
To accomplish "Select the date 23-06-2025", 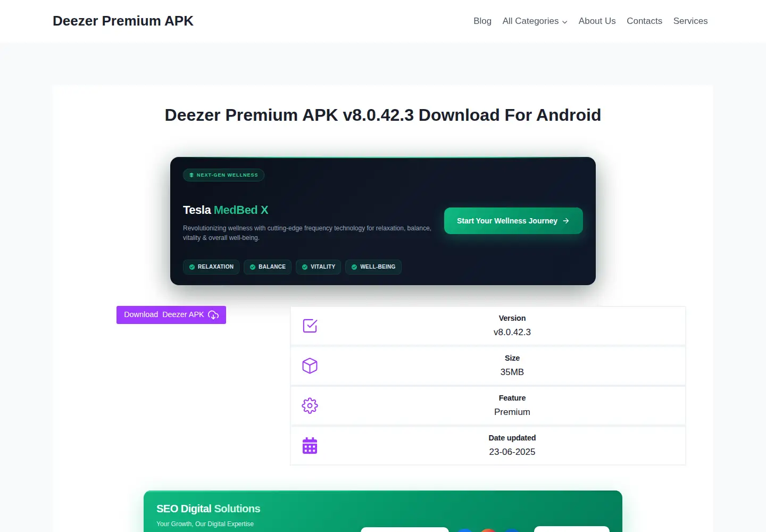I will pos(512,452).
